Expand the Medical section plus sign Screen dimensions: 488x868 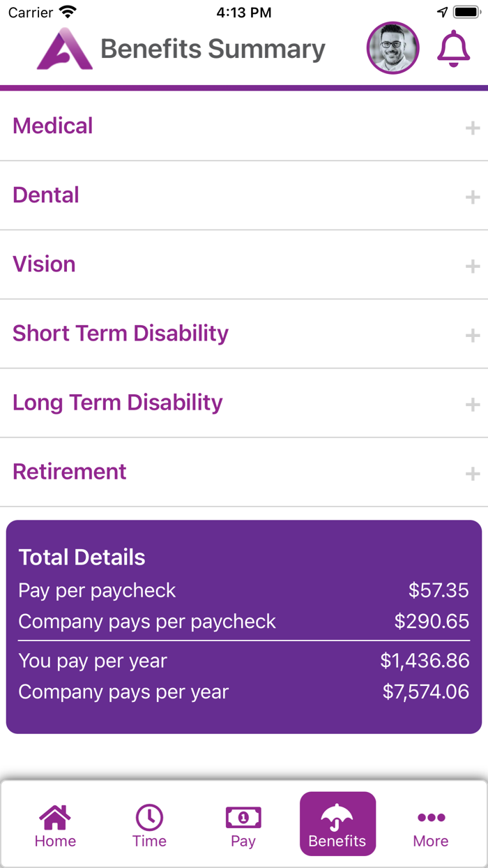(473, 128)
